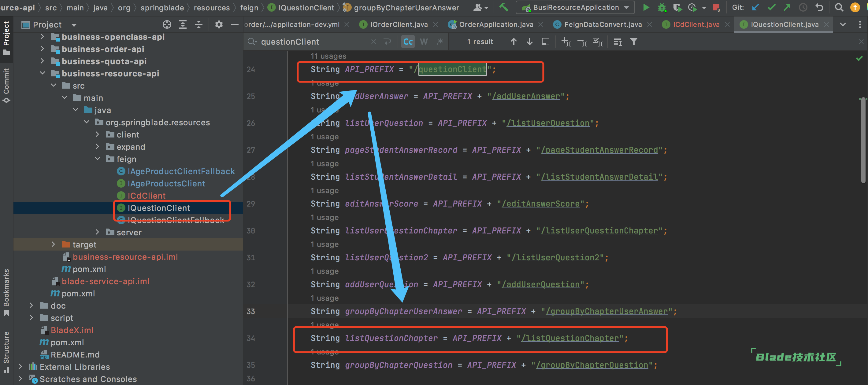Open search filter funnel options
Viewport: 868px width, 385px height.
coord(633,42)
